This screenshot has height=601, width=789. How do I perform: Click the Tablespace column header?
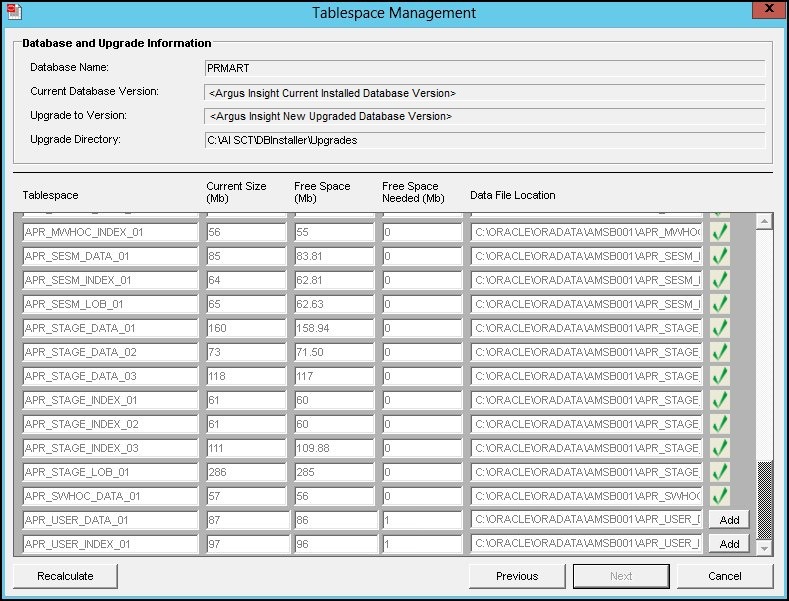[50, 195]
